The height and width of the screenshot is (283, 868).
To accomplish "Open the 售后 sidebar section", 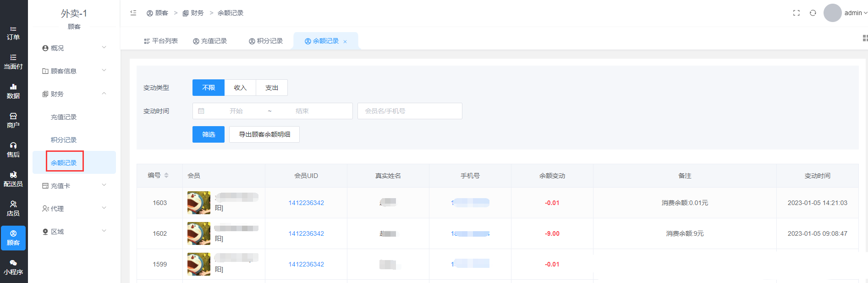I will [13, 150].
